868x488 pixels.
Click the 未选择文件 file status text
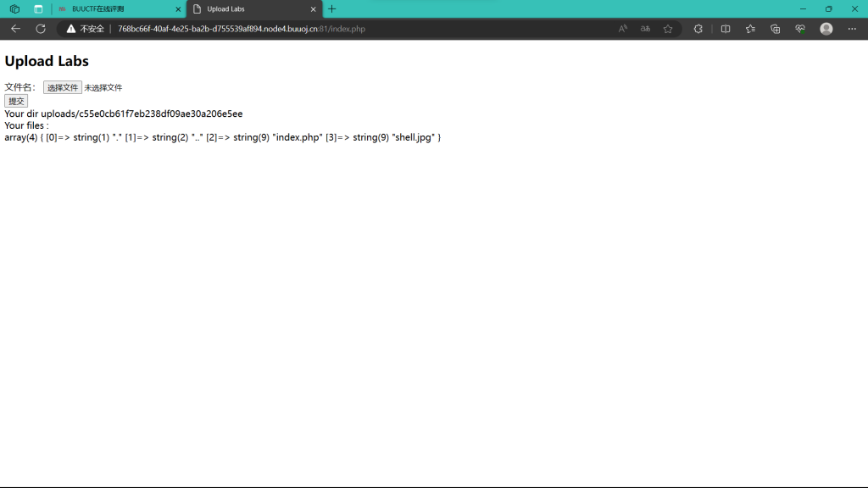tap(103, 87)
